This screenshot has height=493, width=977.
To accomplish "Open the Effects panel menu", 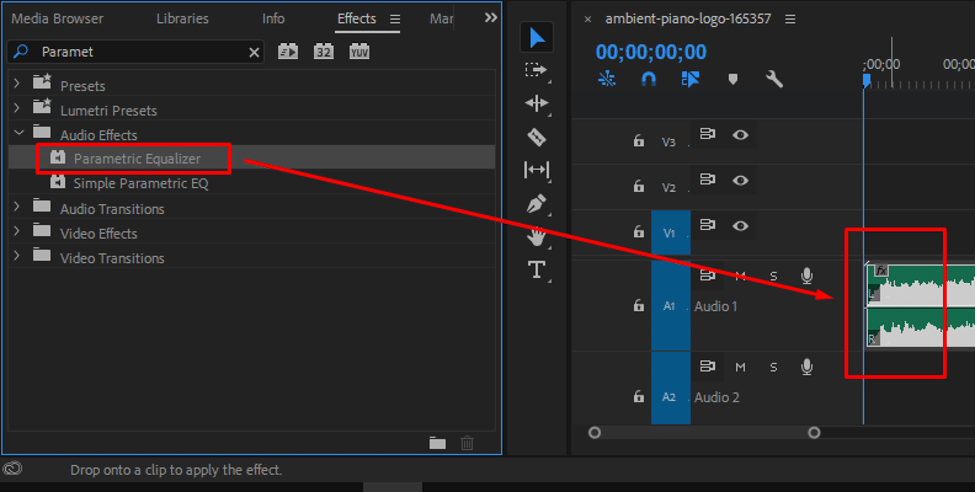I will coord(395,19).
